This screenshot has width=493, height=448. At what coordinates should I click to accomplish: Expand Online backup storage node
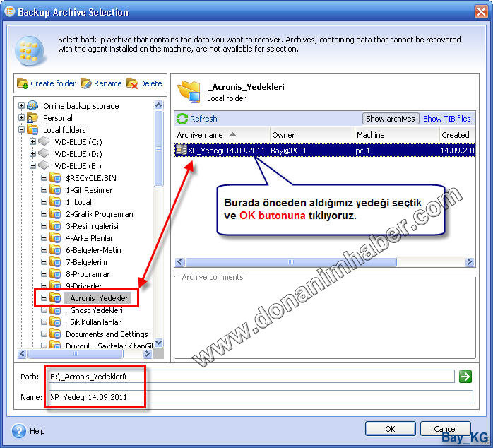point(21,106)
